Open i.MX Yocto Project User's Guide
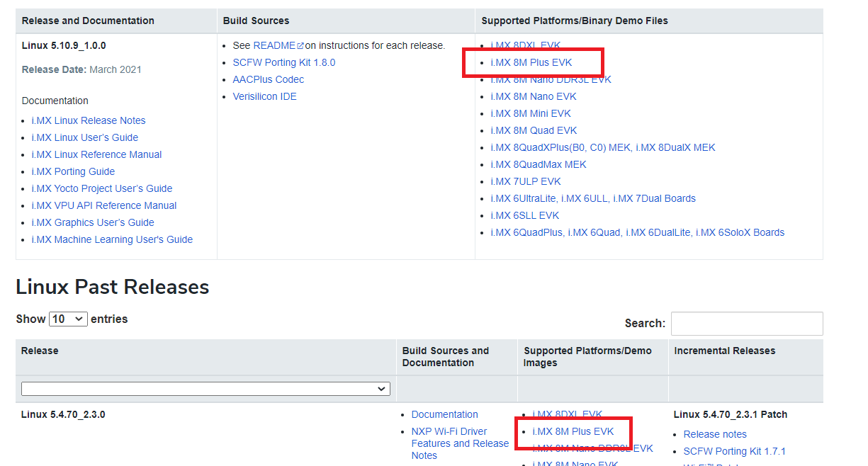The height and width of the screenshot is (466, 868). [101, 188]
